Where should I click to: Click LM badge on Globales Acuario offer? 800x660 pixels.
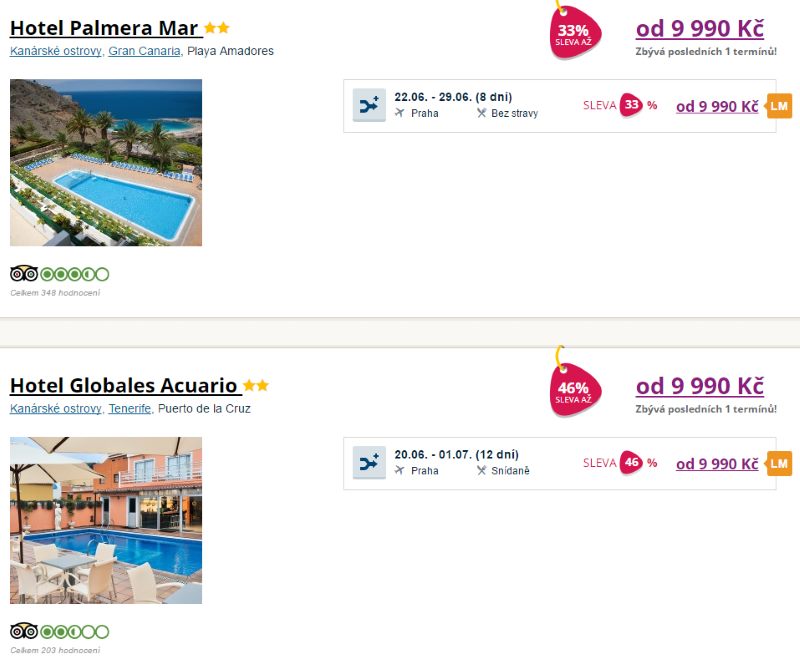tap(779, 463)
